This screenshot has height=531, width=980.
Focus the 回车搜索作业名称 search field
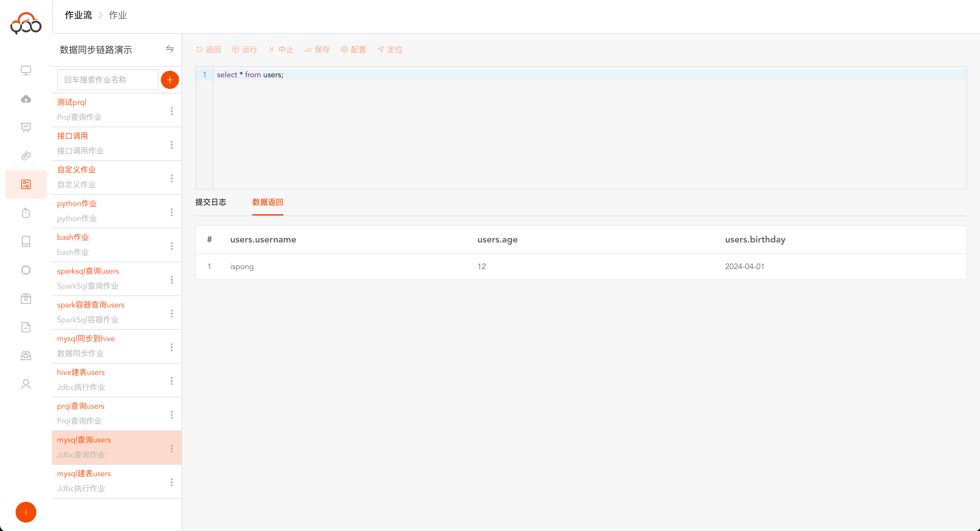coord(107,80)
